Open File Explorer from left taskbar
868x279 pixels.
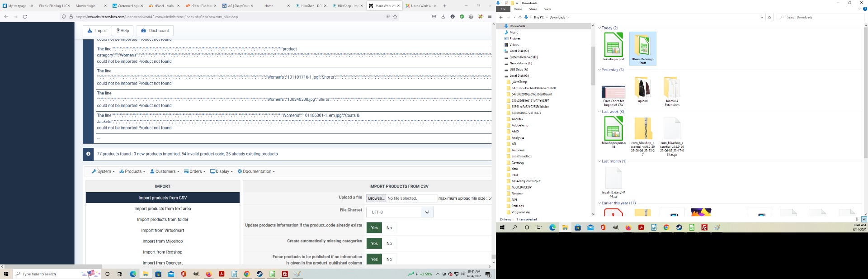(x=146, y=274)
